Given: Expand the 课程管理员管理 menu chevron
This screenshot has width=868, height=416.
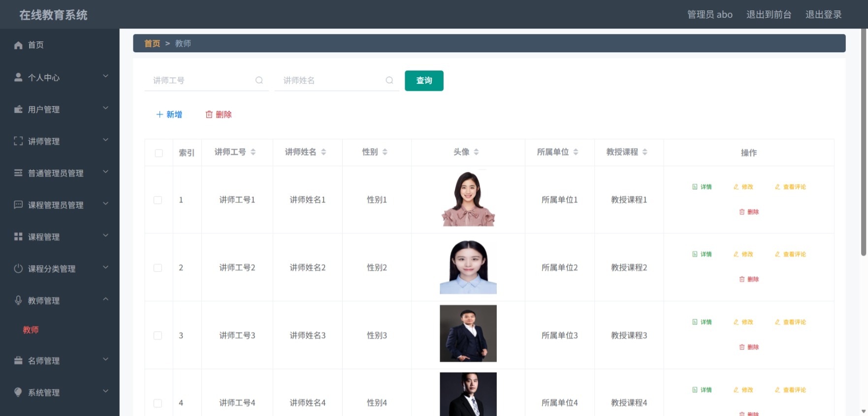Looking at the screenshot, I should (105, 203).
